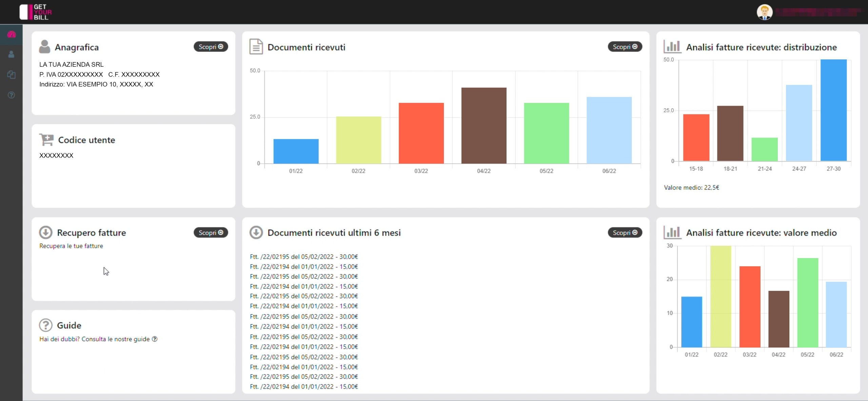
Task: Click the Documenti ricevuti ultimi 6 mesi icon
Action: click(x=256, y=232)
